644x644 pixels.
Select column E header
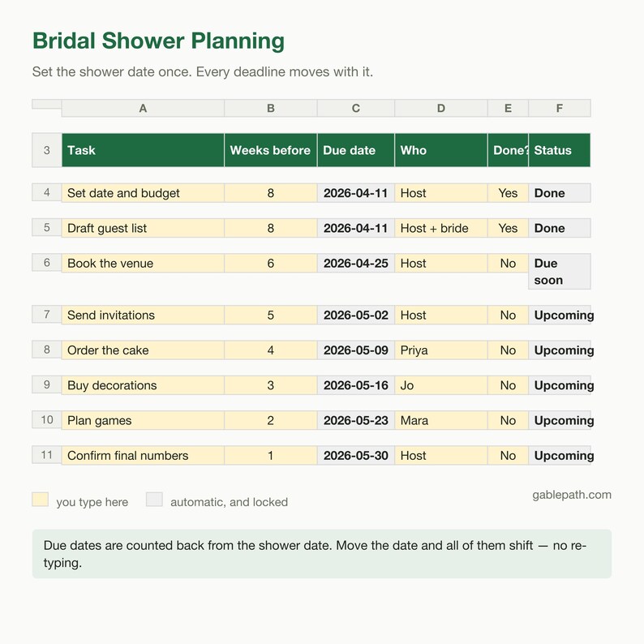click(508, 108)
